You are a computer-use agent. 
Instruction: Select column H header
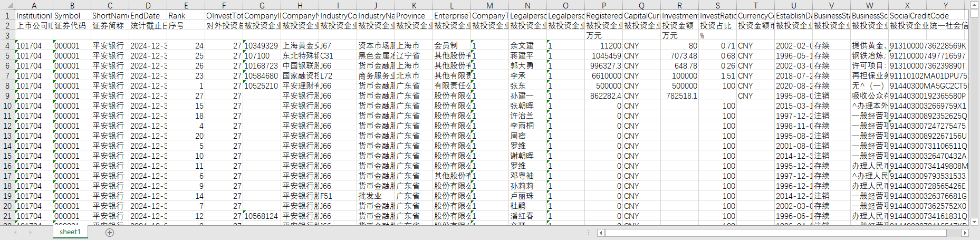pyautogui.click(x=300, y=5)
